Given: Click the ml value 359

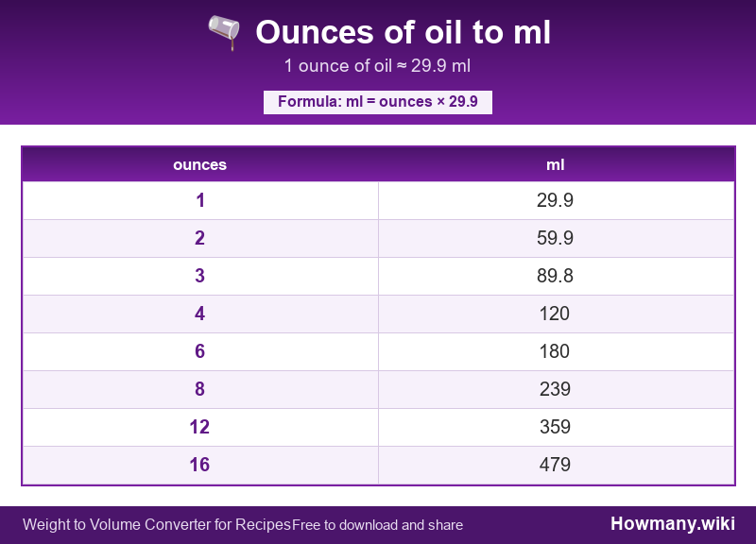Looking at the screenshot, I should coord(556,427).
